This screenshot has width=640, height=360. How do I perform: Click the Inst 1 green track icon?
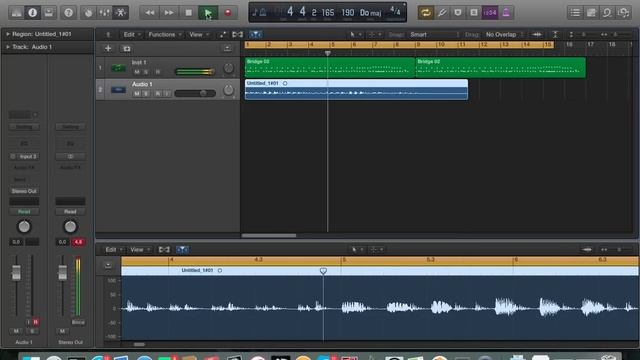pos(118,68)
